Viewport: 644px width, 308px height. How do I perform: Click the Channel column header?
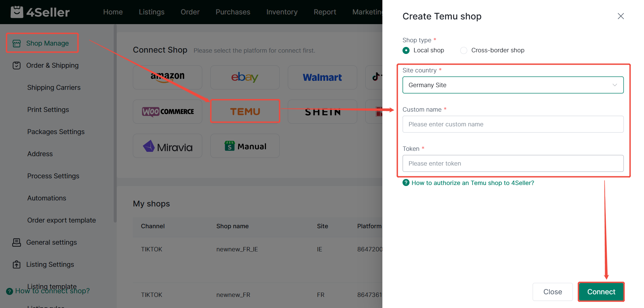click(x=153, y=226)
